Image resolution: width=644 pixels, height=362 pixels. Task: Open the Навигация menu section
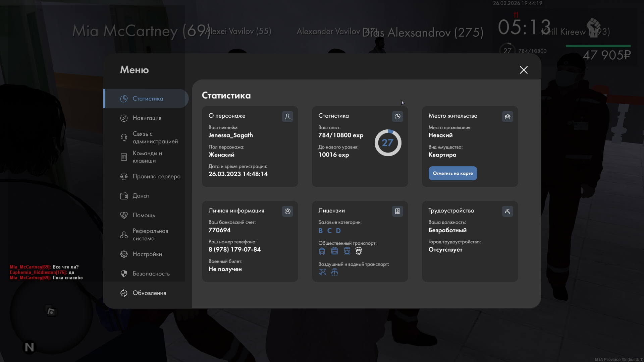point(147,118)
